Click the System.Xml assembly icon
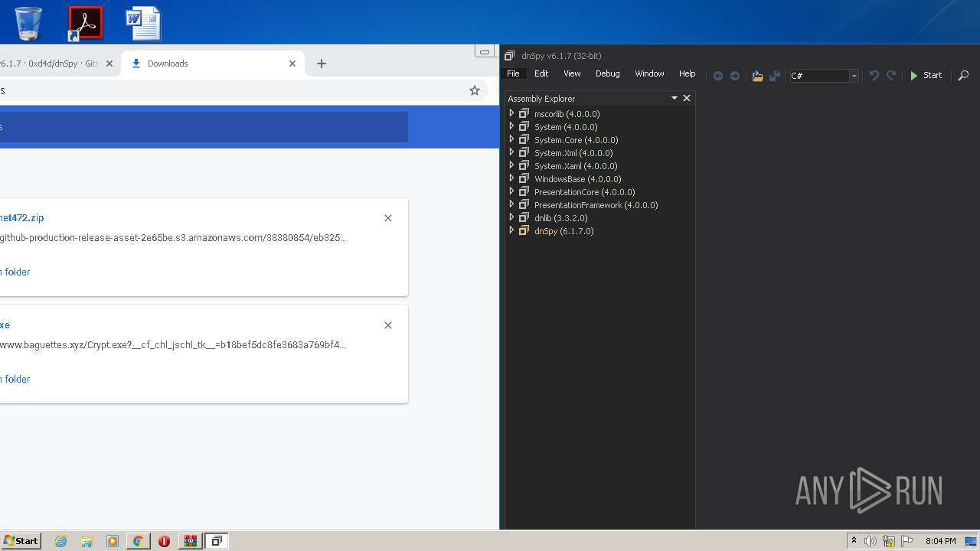980x551 pixels. pyautogui.click(x=524, y=152)
